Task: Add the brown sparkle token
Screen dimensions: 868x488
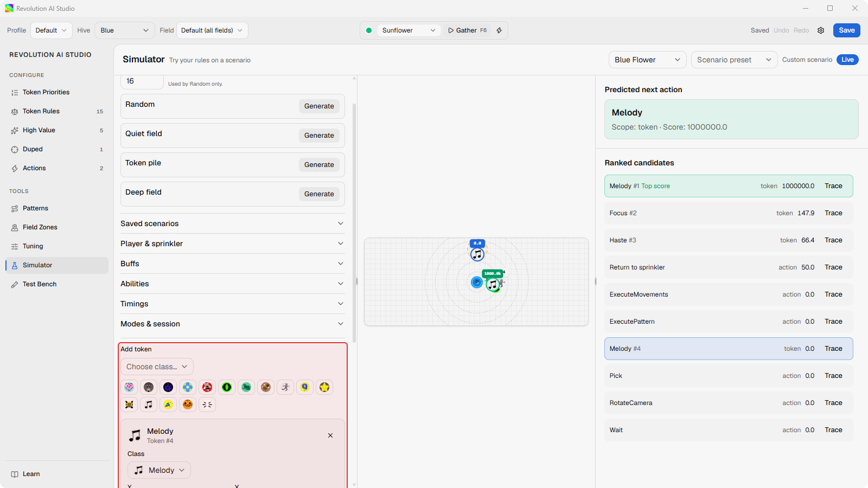Action: [266, 387]
